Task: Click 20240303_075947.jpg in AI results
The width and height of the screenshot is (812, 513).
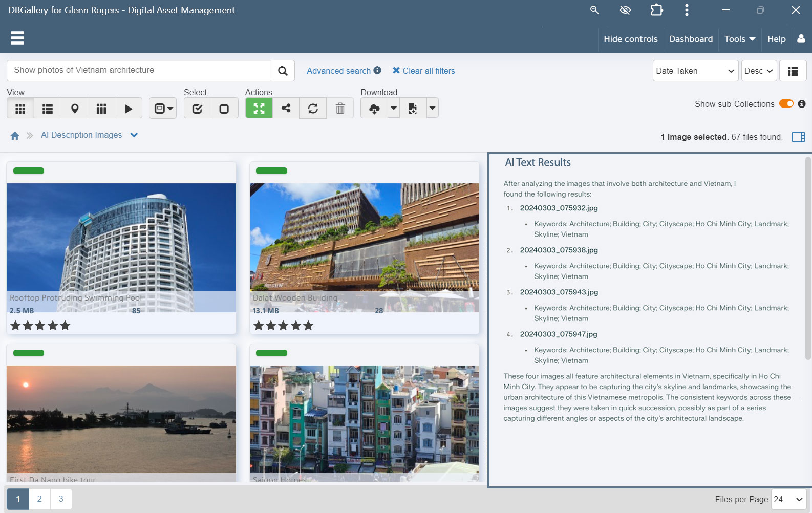Action: click(559, 334)
